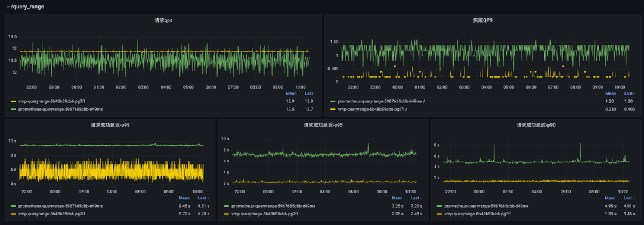This screenshot has height=225, width=644.
Task: Click the 1.50 y-axis label in 失败QPS
Action: tap(334, 42)
